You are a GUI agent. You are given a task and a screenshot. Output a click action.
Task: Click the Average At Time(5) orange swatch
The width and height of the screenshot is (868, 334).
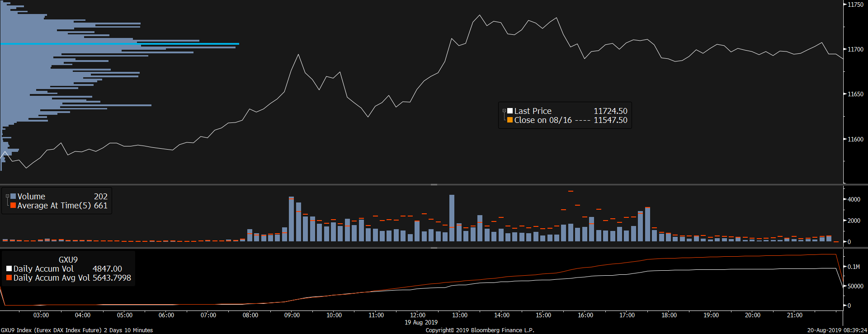13,206
